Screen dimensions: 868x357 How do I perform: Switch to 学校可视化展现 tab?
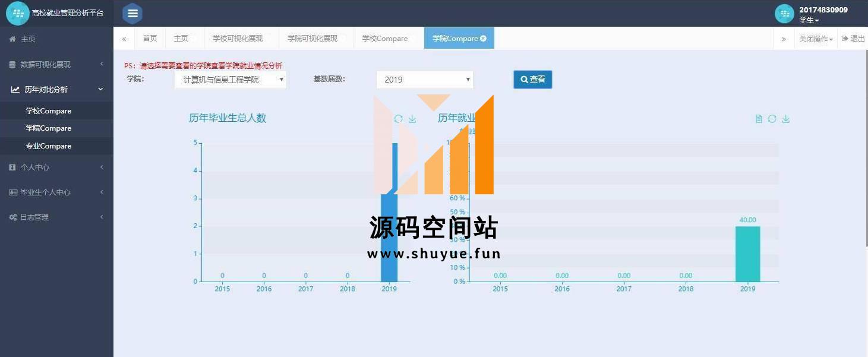pyautogui.click(x=238, y=39)
